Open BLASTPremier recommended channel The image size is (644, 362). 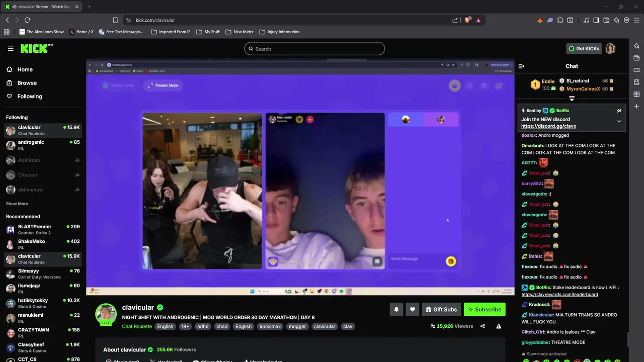point(43,230)
